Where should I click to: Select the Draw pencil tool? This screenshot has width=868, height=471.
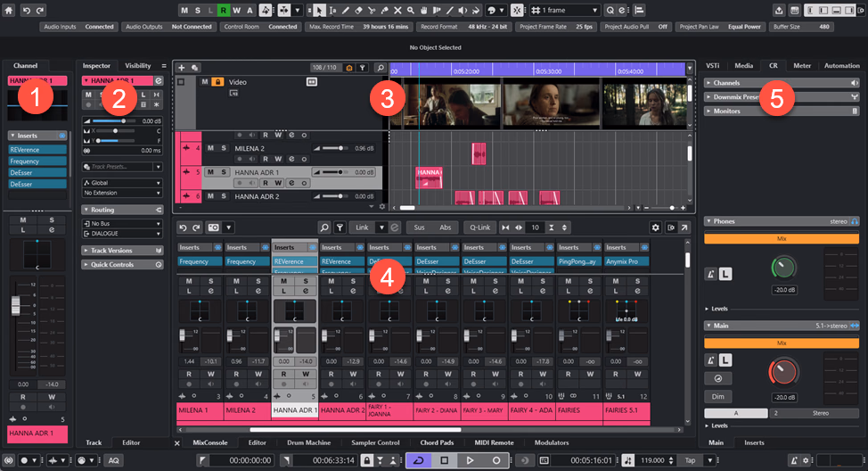click(x=346, y=10)
